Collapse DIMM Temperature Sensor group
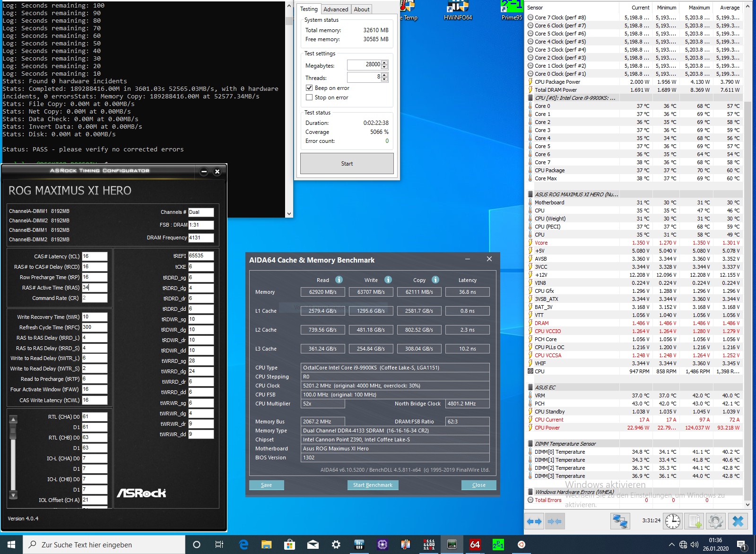 tap(530, 444)
